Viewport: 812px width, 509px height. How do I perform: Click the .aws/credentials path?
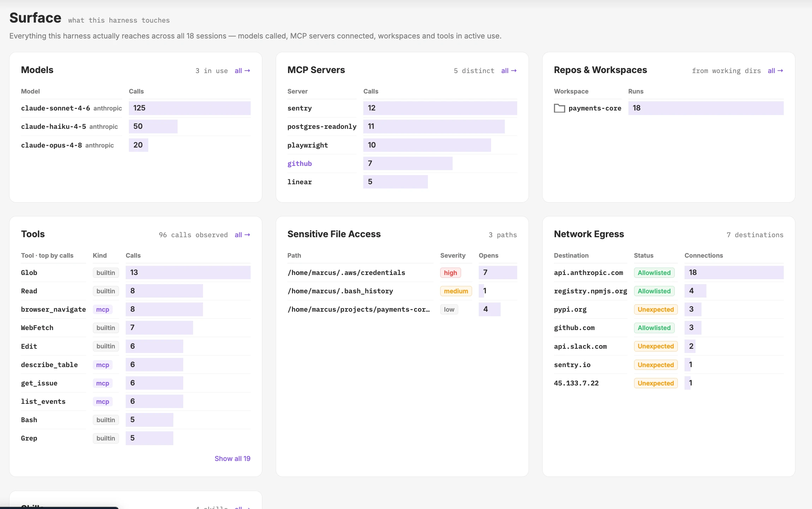(x=346, y=273)
